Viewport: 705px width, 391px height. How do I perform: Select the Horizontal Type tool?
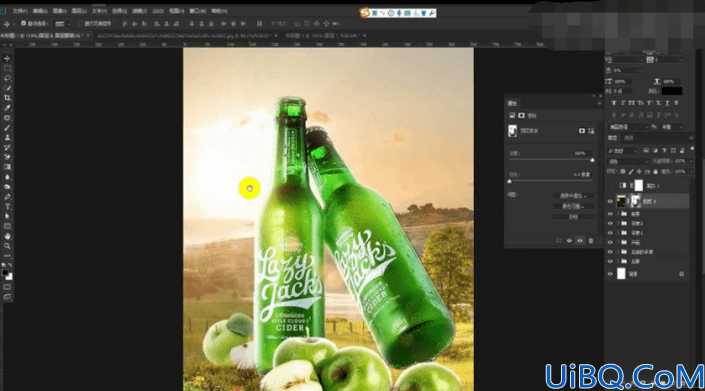(x=7, y=207)
